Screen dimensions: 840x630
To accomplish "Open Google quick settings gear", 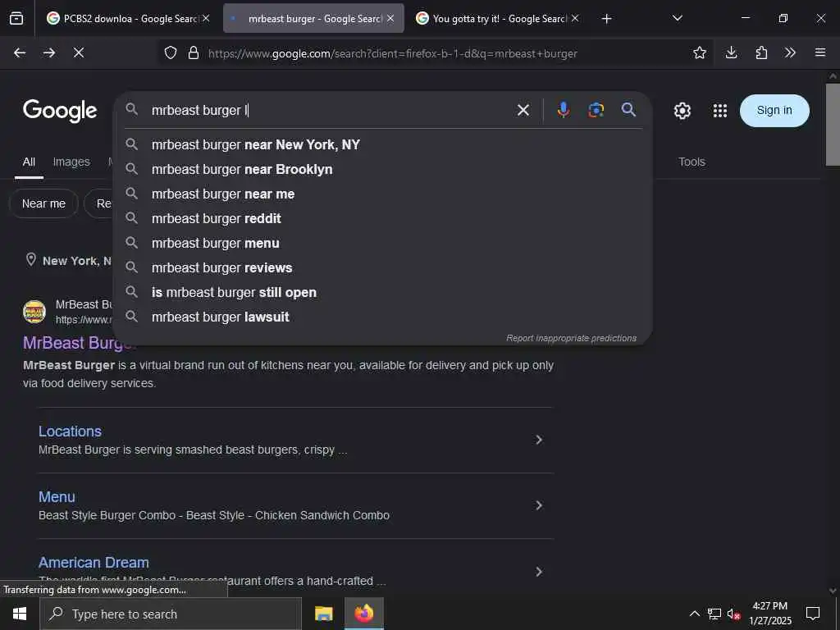I will (682, 111).
